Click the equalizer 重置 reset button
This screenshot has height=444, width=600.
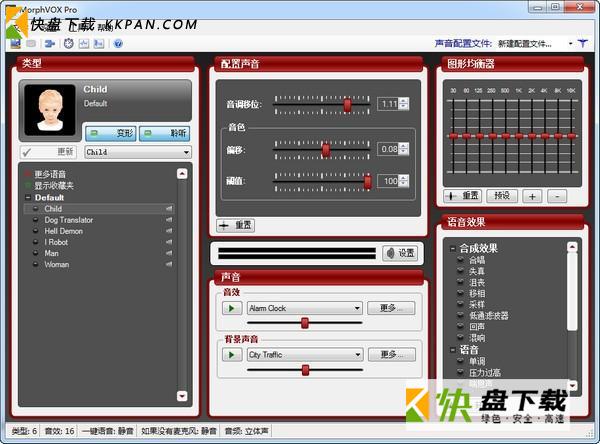(463, 196)
